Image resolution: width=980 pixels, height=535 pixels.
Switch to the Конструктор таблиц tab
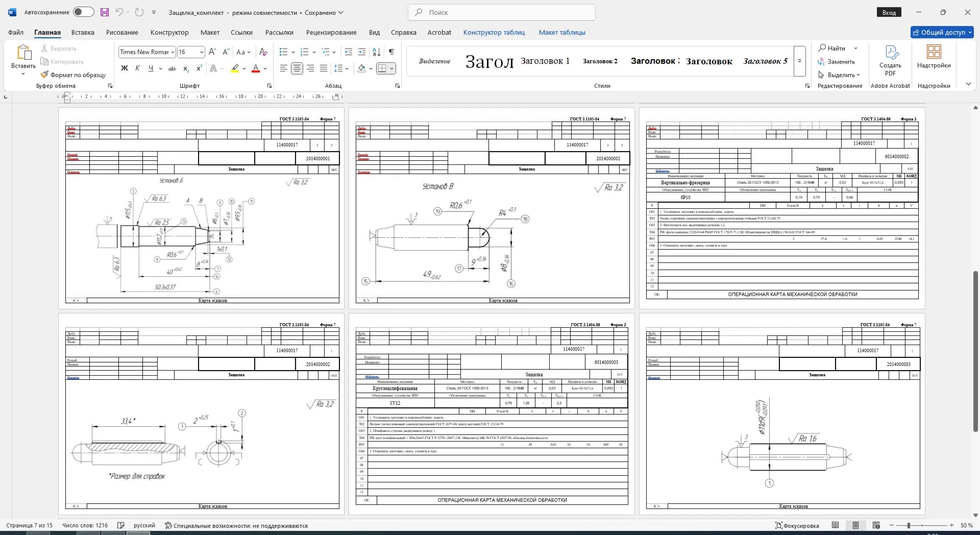point(494,32)
